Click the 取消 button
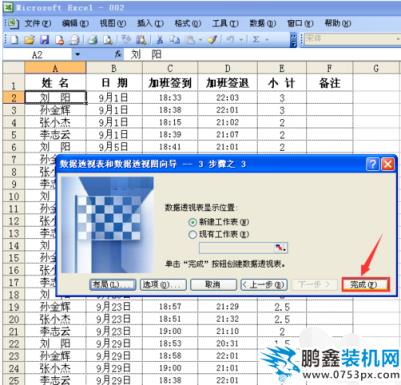The height and width of the screenshot is (385, 401). point(213,285)
